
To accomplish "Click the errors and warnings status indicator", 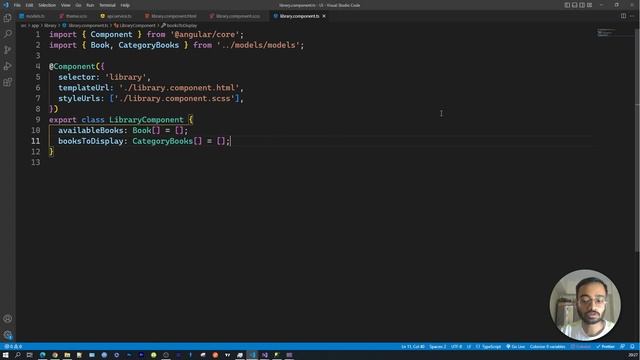I will pyautogui.click(x=13, y=347).
